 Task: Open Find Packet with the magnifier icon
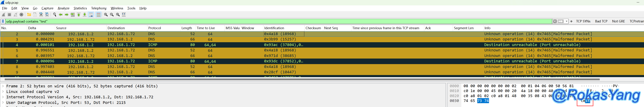pyautogui.click(x=55, y=15)
